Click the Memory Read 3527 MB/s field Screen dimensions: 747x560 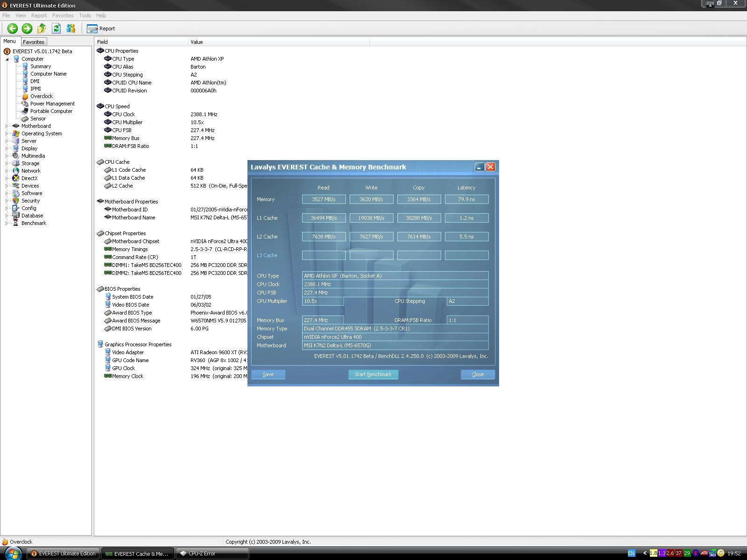pyautogui.click(x=324, y=199)
